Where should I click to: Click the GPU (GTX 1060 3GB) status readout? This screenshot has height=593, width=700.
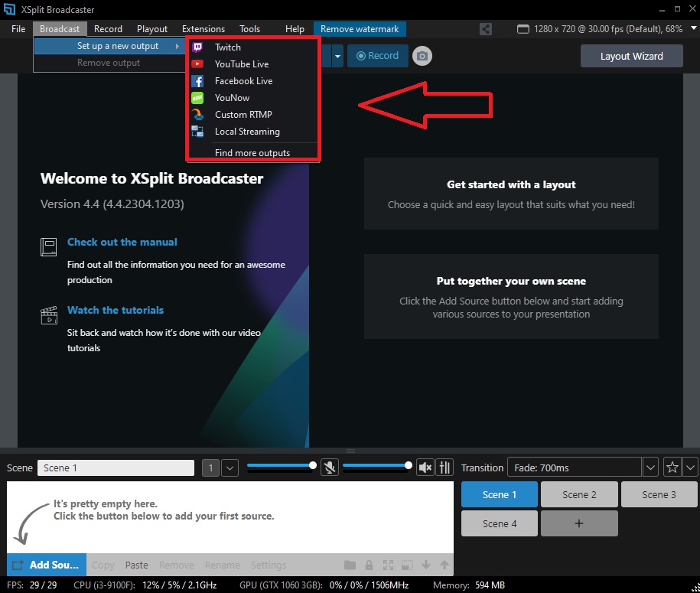tap(324, 585)
